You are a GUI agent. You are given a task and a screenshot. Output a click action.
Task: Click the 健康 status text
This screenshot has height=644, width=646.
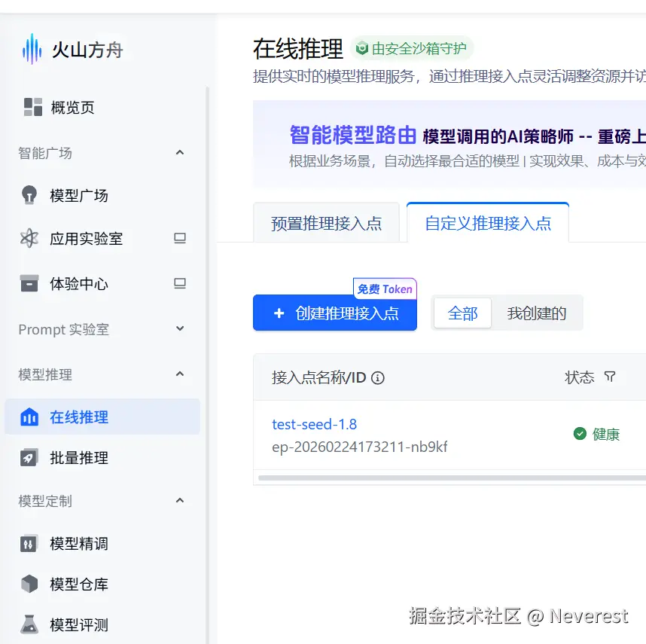coord(606,434)
